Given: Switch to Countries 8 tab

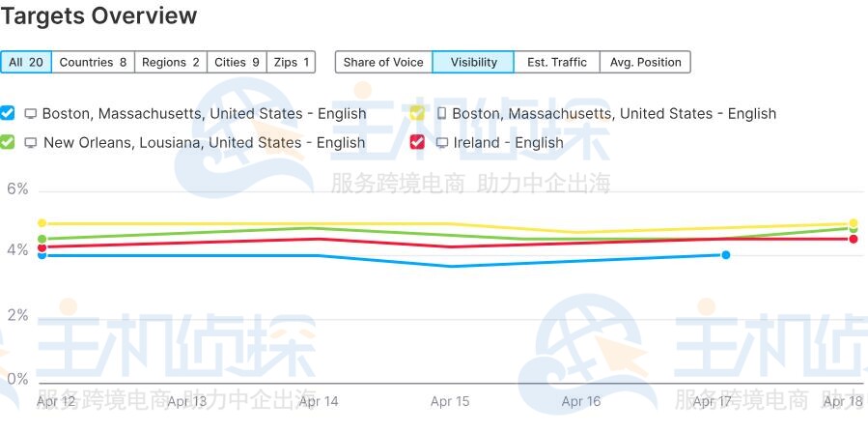Looking at the screenshot, I should pos(93,62).
